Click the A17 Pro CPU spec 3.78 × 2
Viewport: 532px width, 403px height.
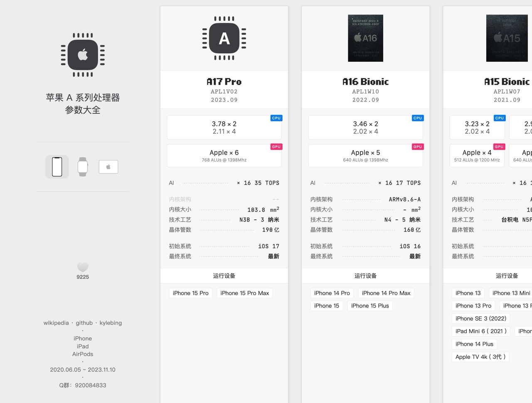[x=224, y=124]
